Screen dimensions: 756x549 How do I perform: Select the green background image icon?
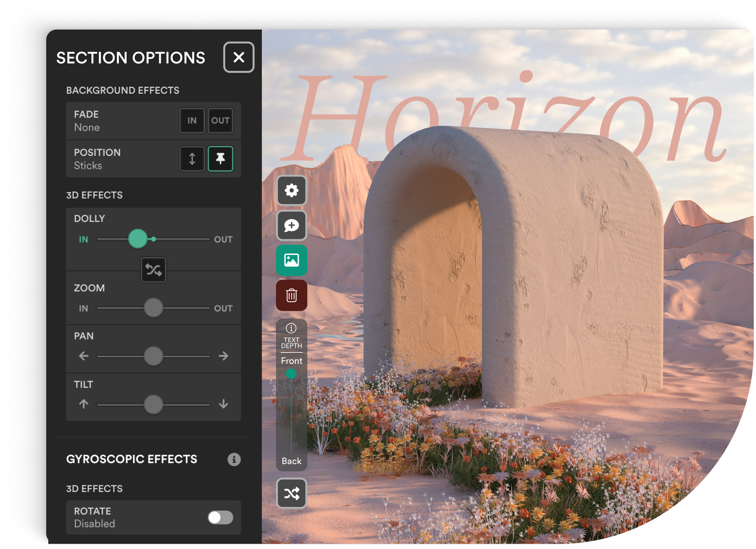tap(291, 260)
